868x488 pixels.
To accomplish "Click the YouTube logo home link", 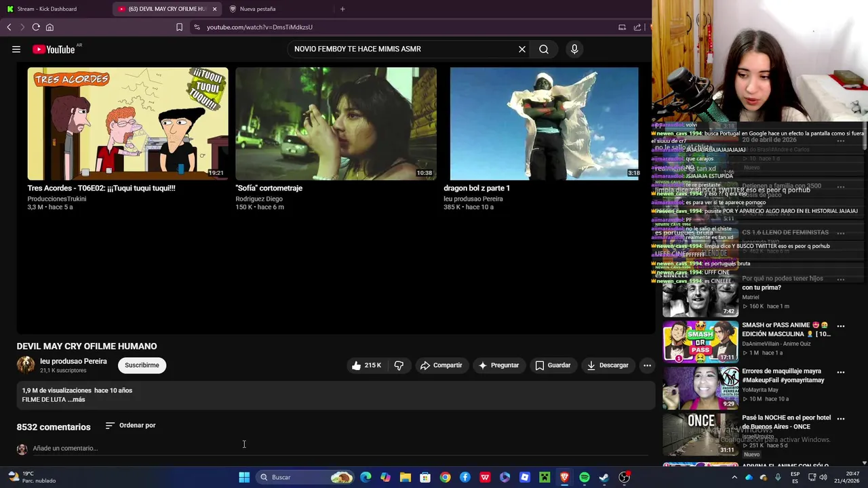I will coord(54,49).
